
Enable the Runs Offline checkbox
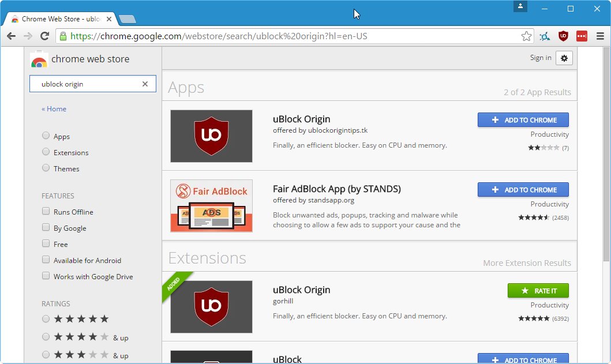click(x=46, y=211)
